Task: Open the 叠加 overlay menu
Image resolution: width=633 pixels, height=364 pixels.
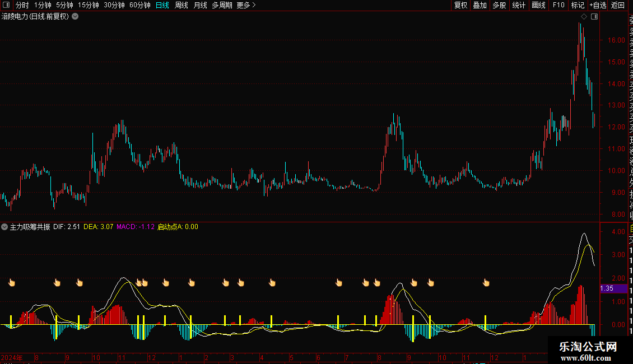Action: [480, 5]
